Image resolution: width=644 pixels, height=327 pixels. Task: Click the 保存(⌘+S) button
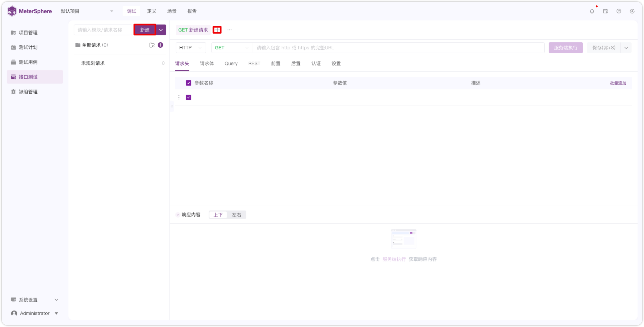604,48
